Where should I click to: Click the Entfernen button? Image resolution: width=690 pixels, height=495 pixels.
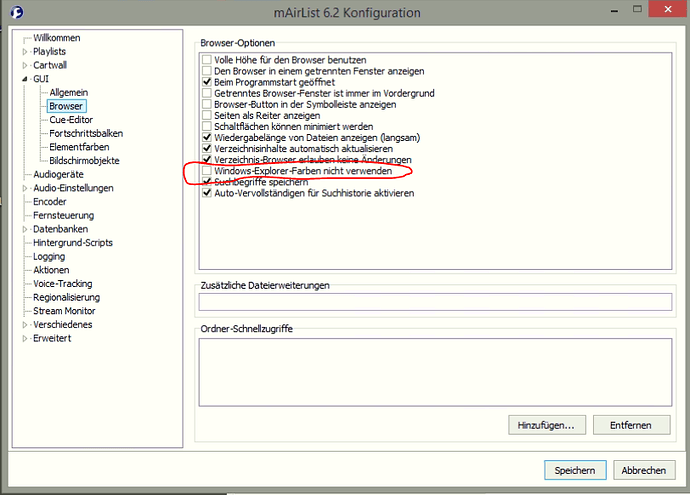[631, 425]
